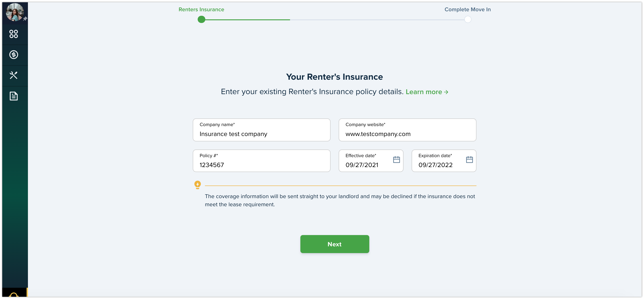Click the Next button
Screen dimensions: 644x299
click(x=335, y=244)
